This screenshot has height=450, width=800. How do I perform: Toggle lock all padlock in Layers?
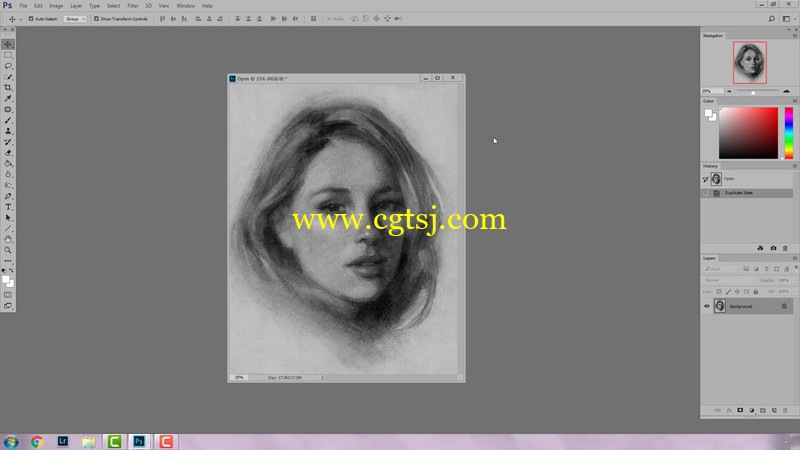(x=756, y=292)
